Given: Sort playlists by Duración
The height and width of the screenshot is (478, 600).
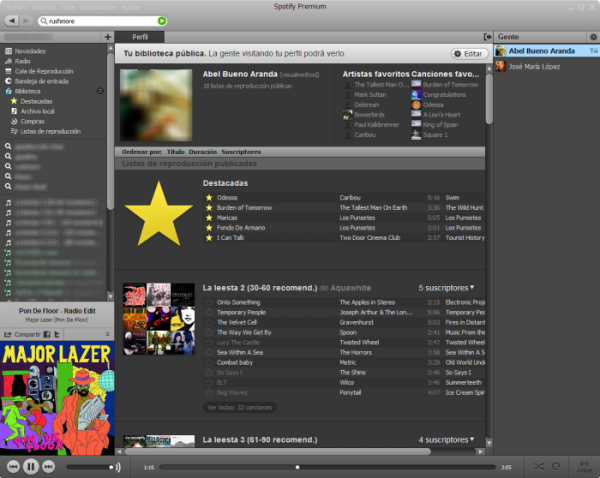Looking at the screenshot, I should [202, 152].
